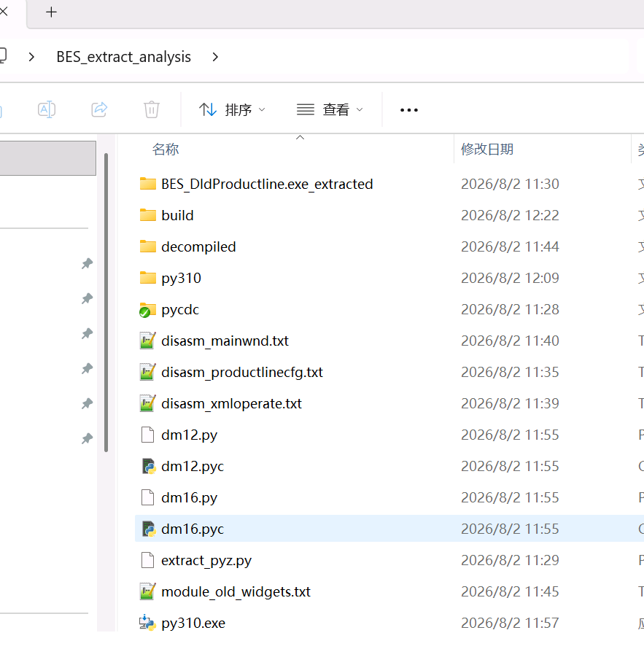This screenshot has height=649, width=644.
Task: Select dm12.pyc Python file icon
Action: tap(149, 467)
